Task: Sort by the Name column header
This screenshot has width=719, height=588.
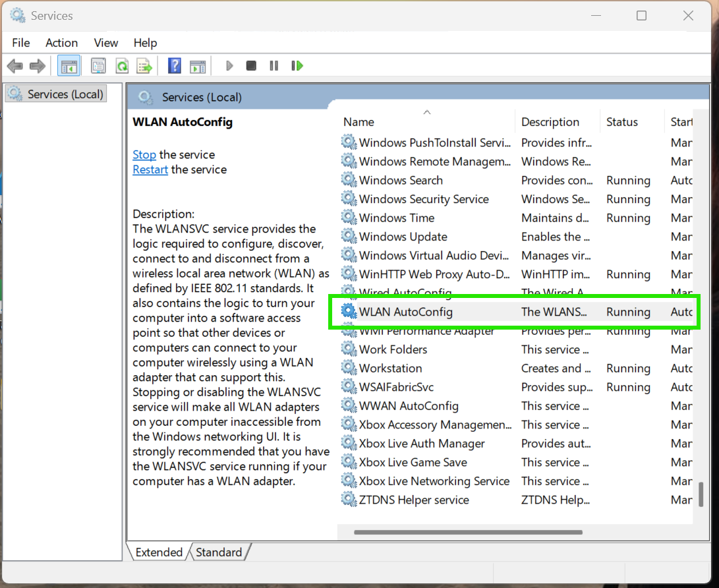Action: (359, 122)
